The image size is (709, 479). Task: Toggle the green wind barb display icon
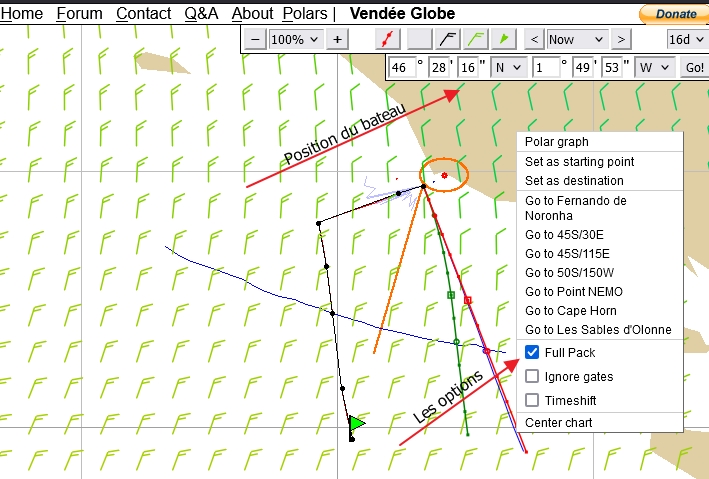(476, 39)
